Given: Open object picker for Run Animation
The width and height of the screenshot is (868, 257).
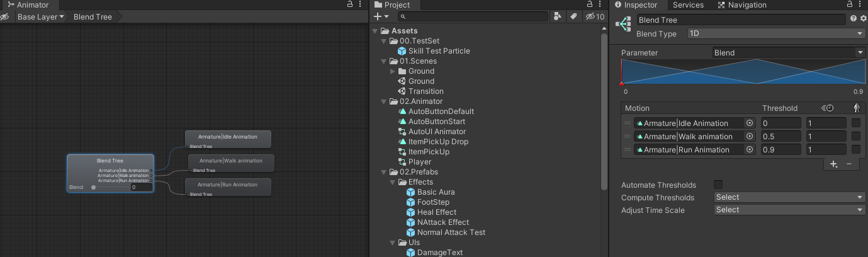Looking at the screenshot, I should coord(750,150).
